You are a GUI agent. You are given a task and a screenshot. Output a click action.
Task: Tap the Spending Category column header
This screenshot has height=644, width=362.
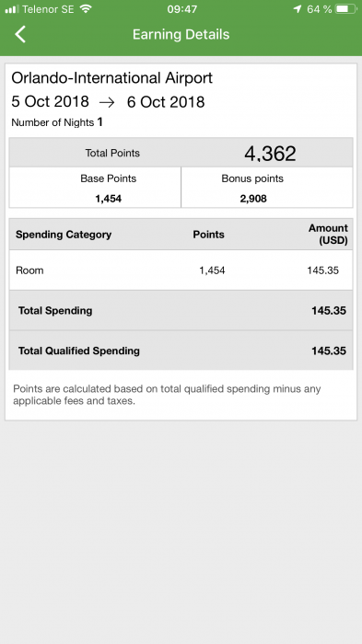[64, 235]
